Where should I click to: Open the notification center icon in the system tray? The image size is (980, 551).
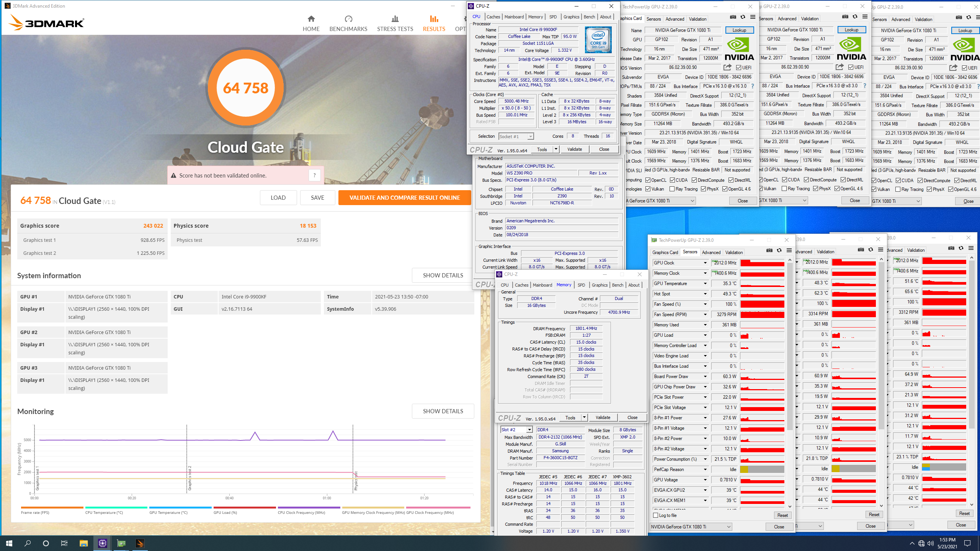tap(967, 543)
